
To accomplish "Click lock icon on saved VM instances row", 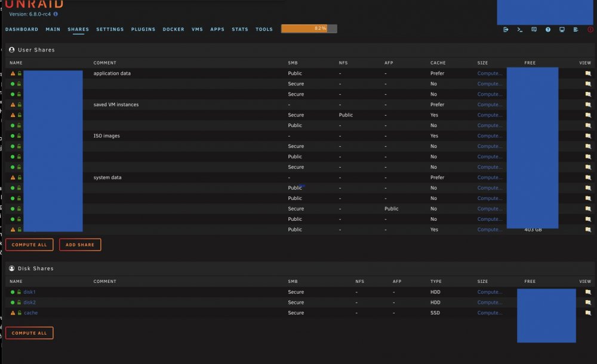I will click(19, 104).
